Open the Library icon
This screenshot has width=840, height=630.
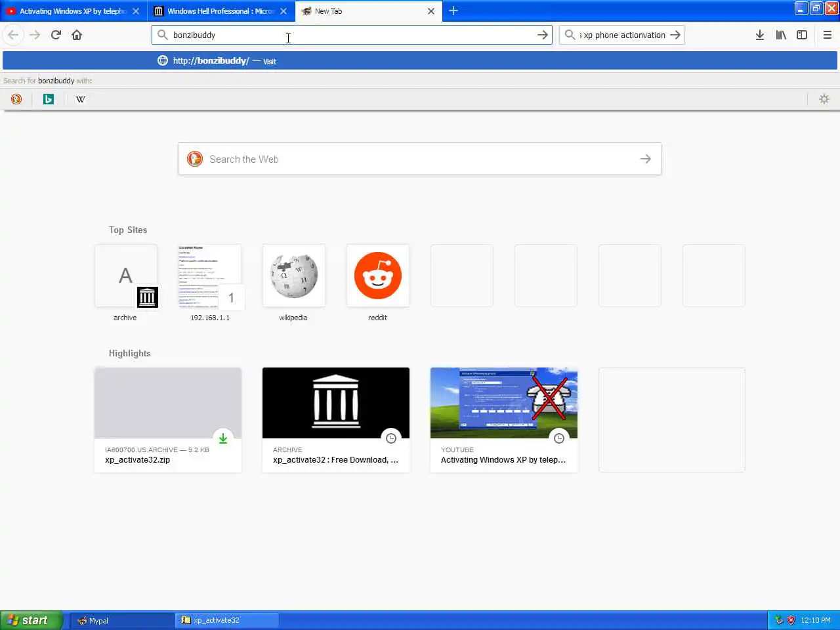click(781, 35)
